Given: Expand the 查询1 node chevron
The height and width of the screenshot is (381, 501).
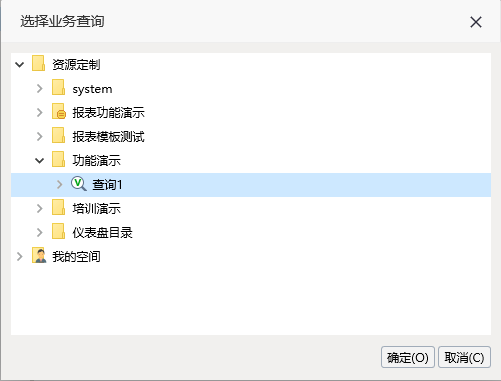Looking at the screenshot, I should click(60, 184).
